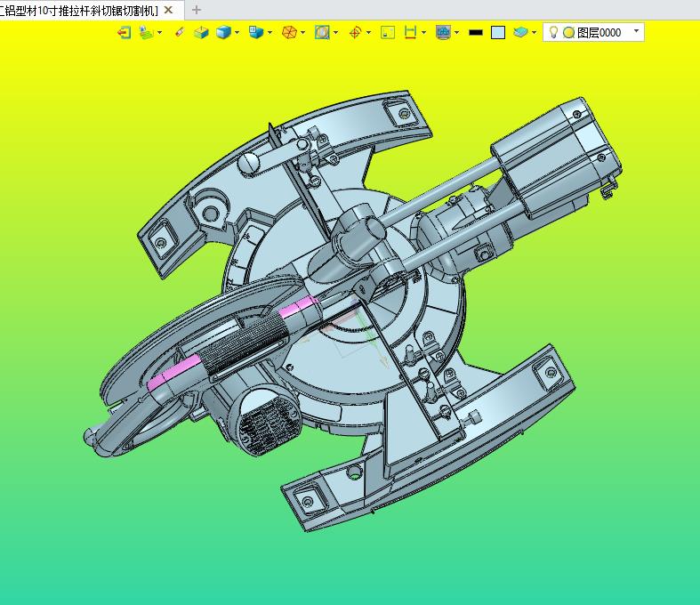This screenshot has height=605, width=700.
Task: Expand the shaded cube display mode dropdown
Action: coord(237,33)
